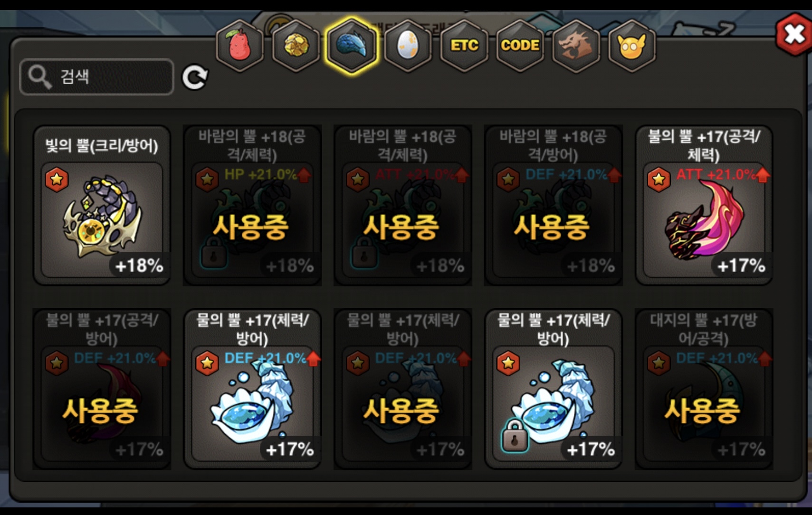The width and height of the screenshot is (812, 515).
Task: Select the in-use 바람의 뿔 +18(공격/방어) item
Action: click(553, 205)
